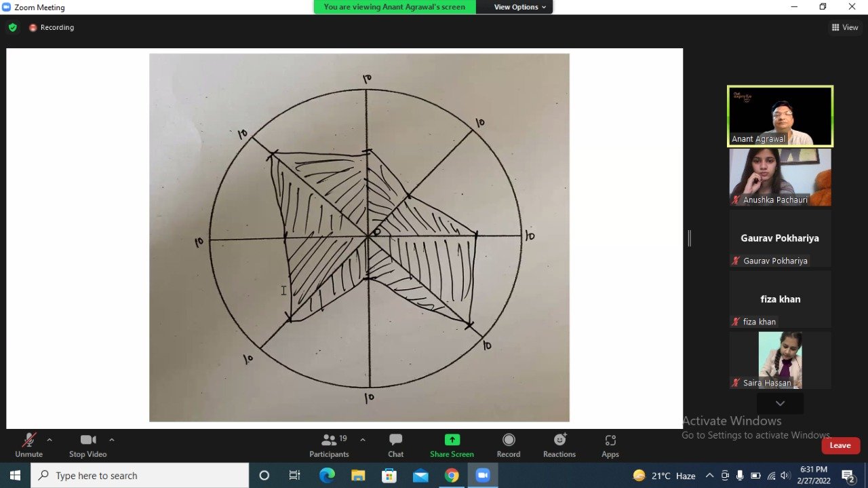Click the taskbar search box

[140, 476]
